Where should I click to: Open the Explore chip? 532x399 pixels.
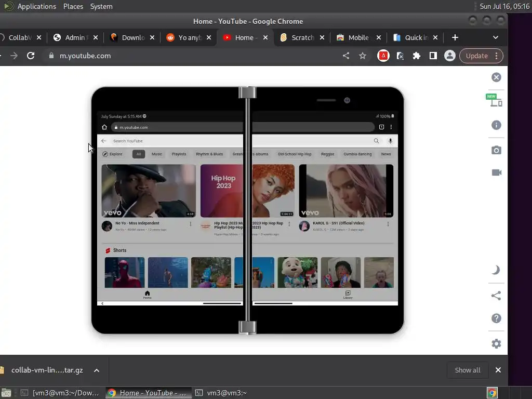tap(112, 154)
